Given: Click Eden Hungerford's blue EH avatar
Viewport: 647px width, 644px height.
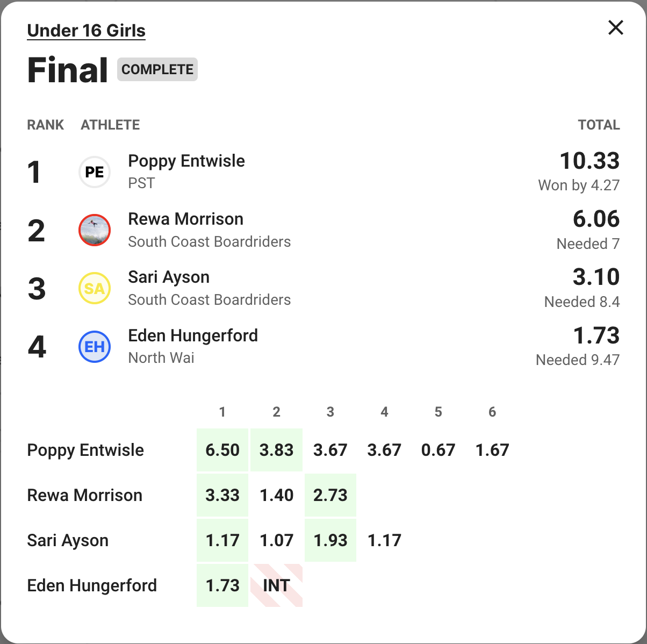Looking at the screenshot, I should (x=95, y=347).
